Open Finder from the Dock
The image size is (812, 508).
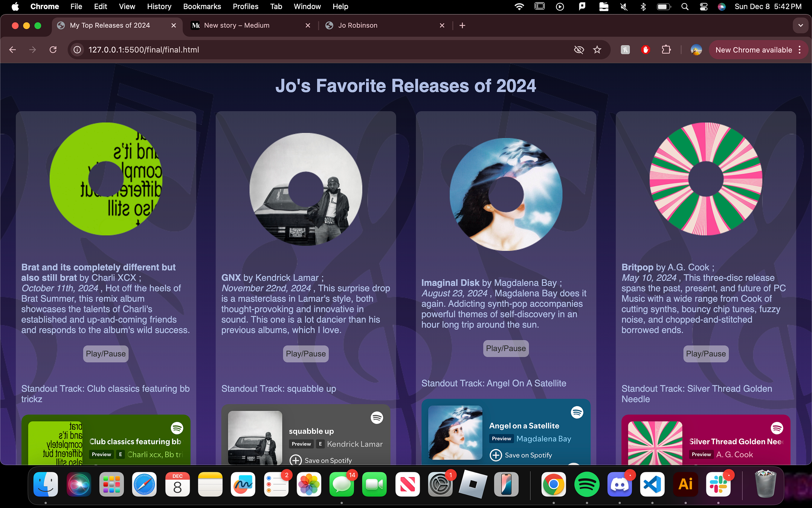pos(46,484)
